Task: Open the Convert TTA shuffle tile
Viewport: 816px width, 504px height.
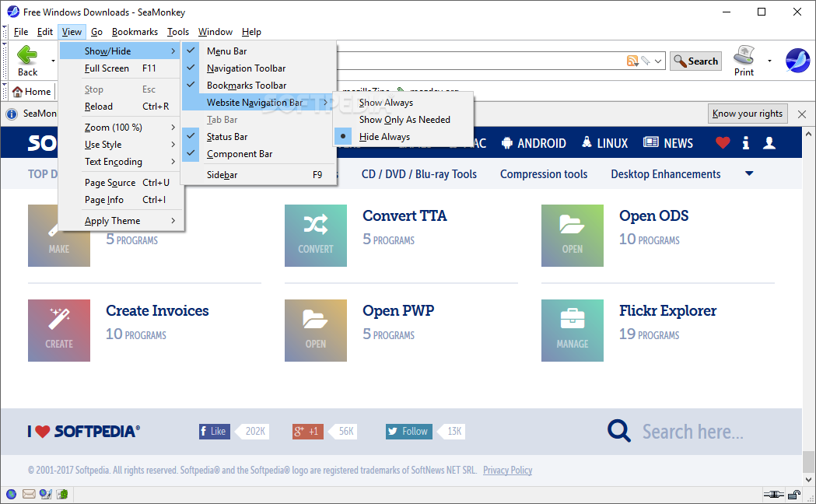Action: (315, 235)
